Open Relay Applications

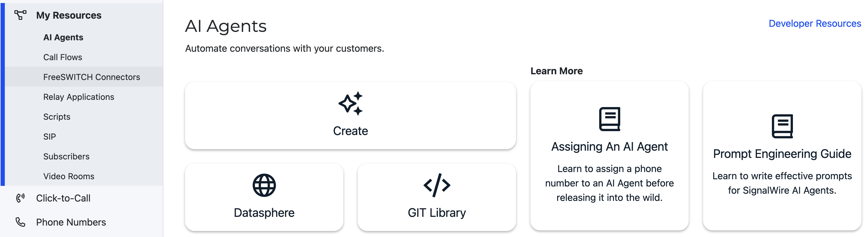click(x=78, y=97)
